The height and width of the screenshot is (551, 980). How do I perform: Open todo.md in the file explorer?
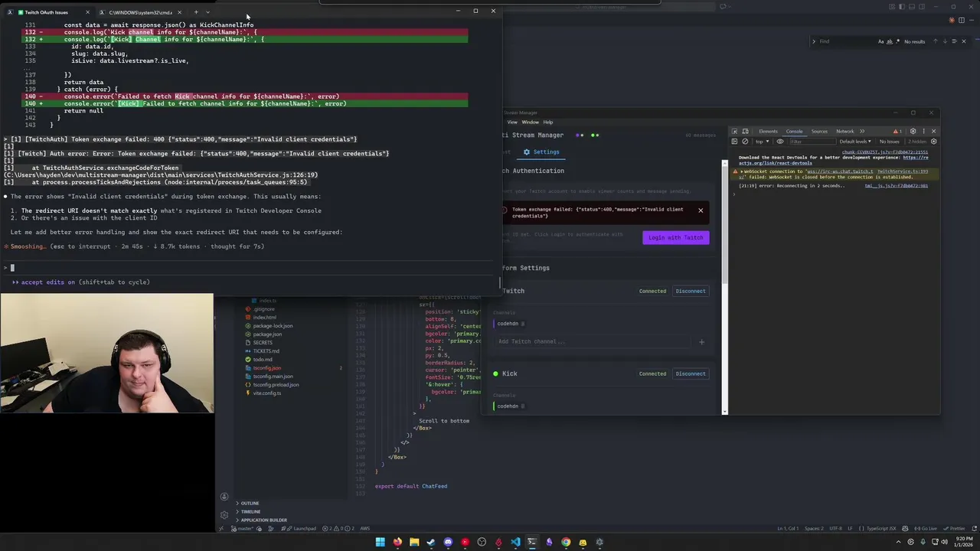tap(262, 360)
